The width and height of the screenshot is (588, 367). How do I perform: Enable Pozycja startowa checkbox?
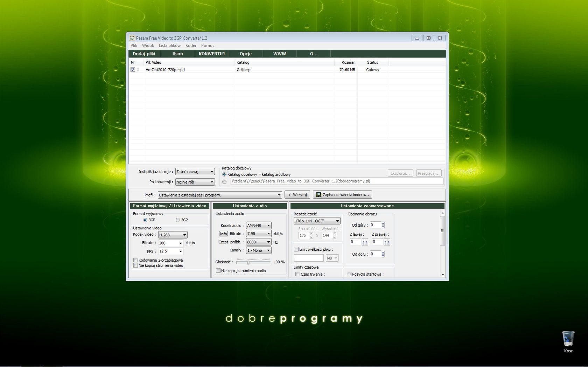coord(349,274)
